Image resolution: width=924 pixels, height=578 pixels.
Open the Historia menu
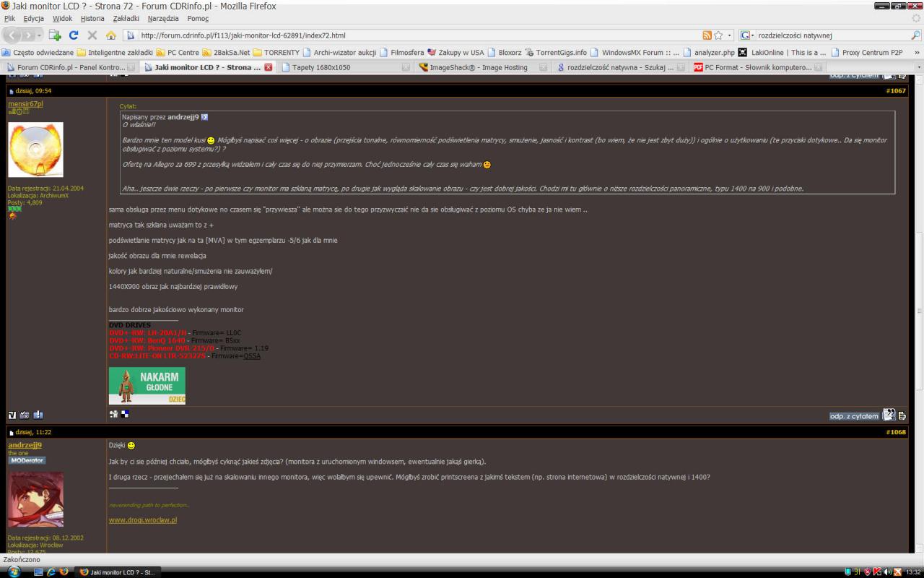(92, 18)
